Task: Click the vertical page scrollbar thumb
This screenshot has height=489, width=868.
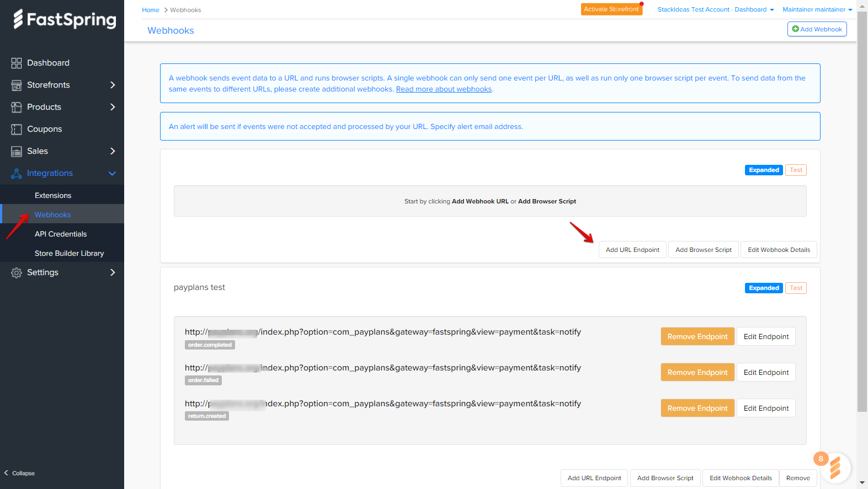Action: point(862,211)
